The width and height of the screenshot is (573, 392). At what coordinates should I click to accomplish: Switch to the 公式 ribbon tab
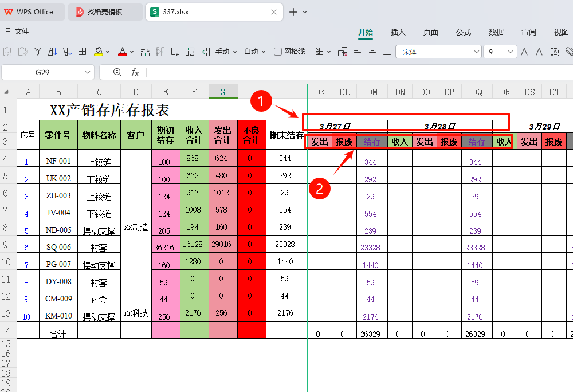pyautogui.click(x=464, y=32)
